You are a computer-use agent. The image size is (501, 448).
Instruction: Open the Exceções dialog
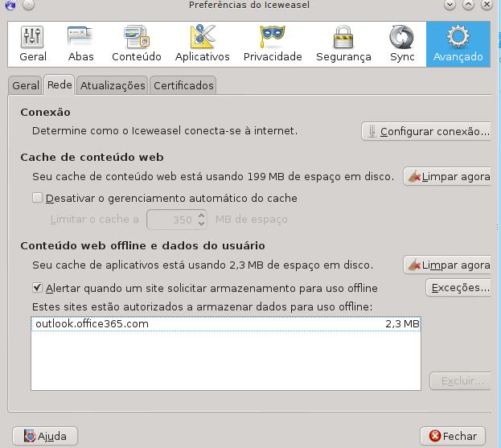[x=458, y=288]
